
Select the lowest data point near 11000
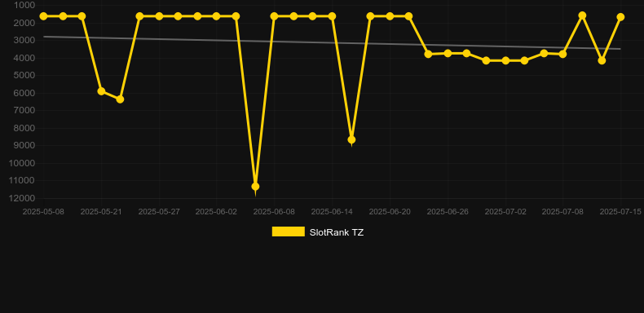click(255, 187)
